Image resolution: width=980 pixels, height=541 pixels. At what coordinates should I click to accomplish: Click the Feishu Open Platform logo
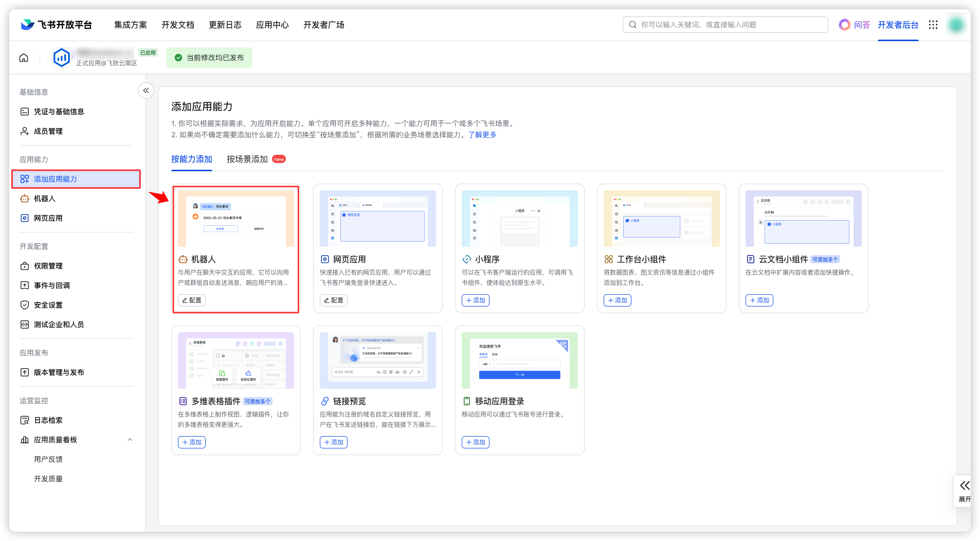click(x=56, y=25)
